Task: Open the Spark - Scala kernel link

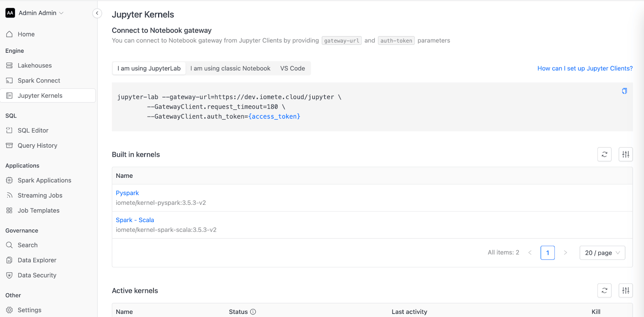Action: tap(135, 220)
